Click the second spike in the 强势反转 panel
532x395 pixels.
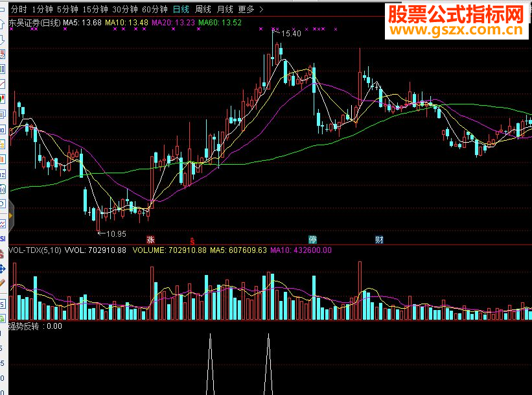point(268,364)
